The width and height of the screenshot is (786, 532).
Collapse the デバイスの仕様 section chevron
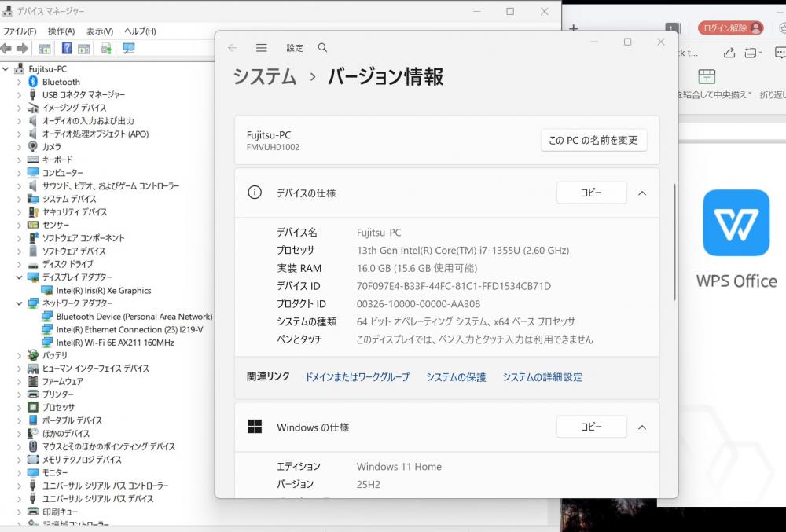pos(642,193)
